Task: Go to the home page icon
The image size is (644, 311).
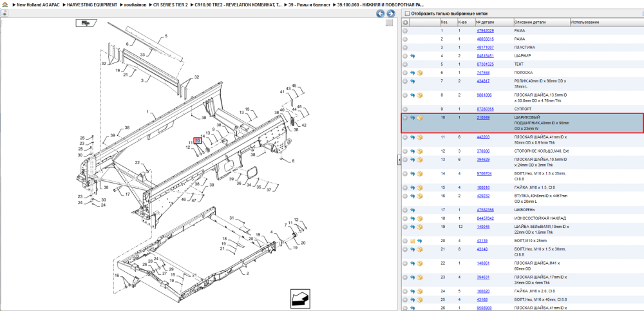Action: point(4,5)
